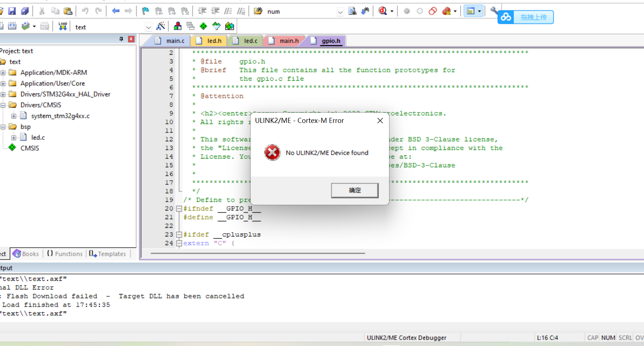This screenshot has height=346, width=644.
Task: Click Disable all breakpoints red circles icon
Action: 433,11
